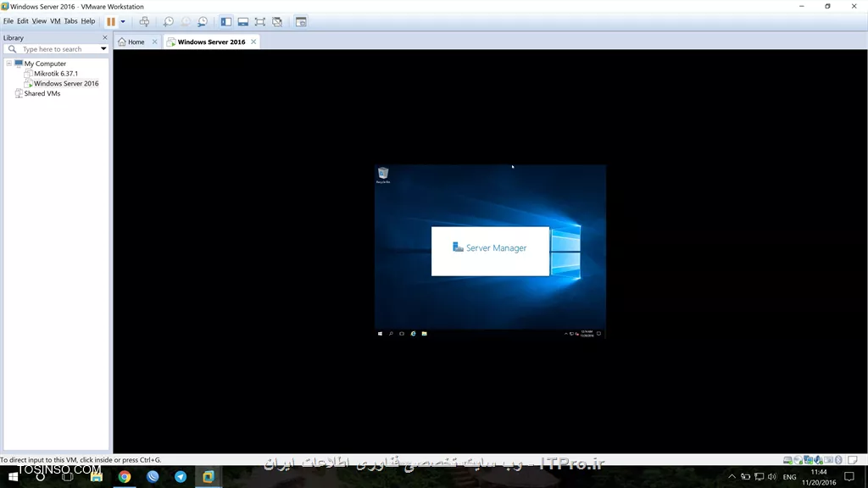
Task: Enter full screen mode via toolbar icon
Action: (x=260, y=21)
